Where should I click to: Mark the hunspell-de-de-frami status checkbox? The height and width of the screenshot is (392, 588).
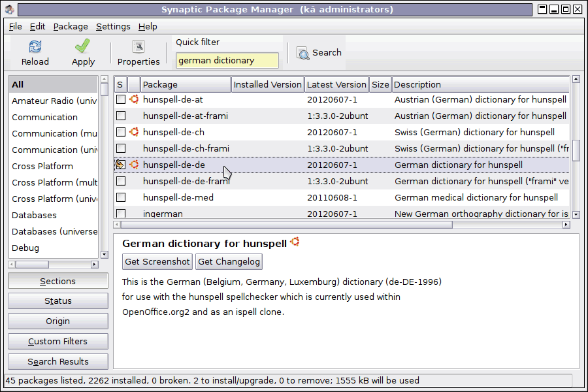point(121,181)
